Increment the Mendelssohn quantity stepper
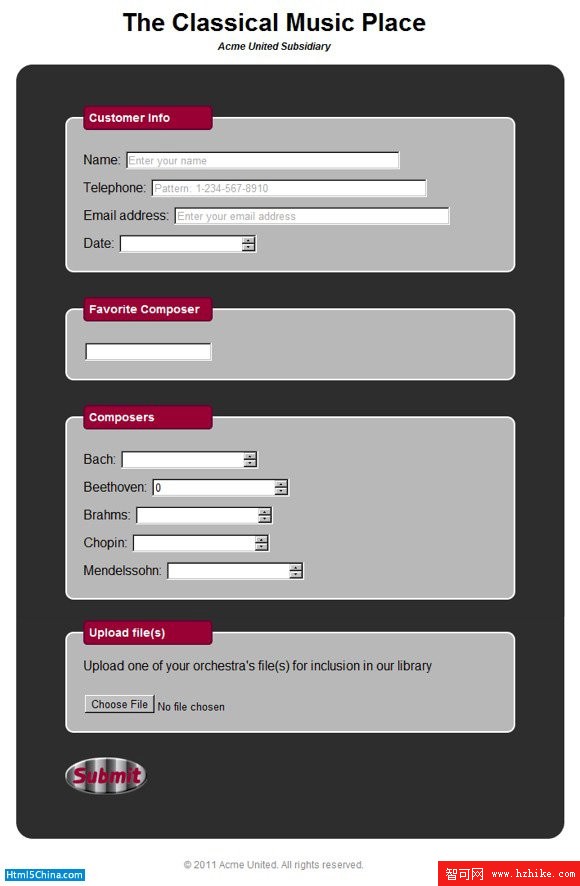This screenshot has width=580, height=886. [296, 567]
